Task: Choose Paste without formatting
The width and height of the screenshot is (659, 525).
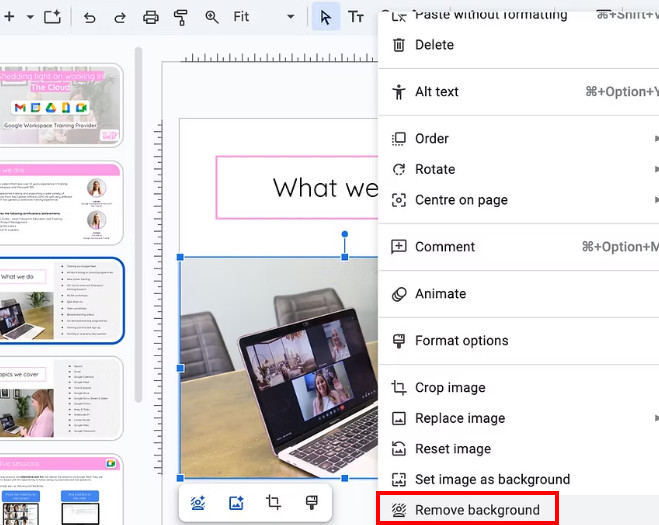Action: pos(518,17)
